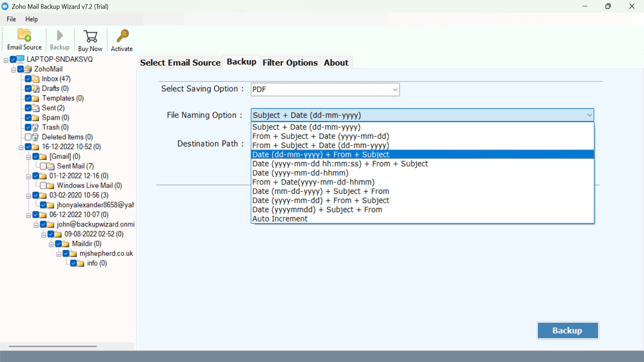644x362 pixels.
Task: Choose From + Date(yyyy-mm-dd-hhmm) option
Action: 423,182
